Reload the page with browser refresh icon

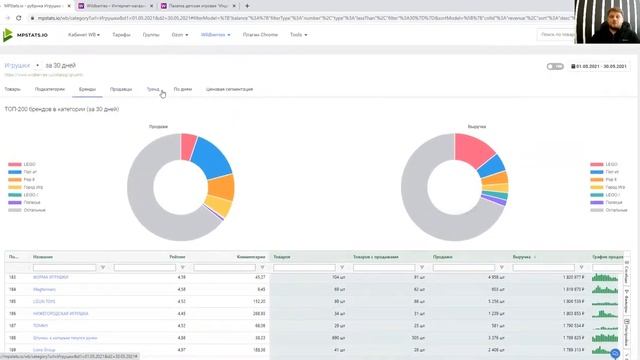[x=18, y=18]
